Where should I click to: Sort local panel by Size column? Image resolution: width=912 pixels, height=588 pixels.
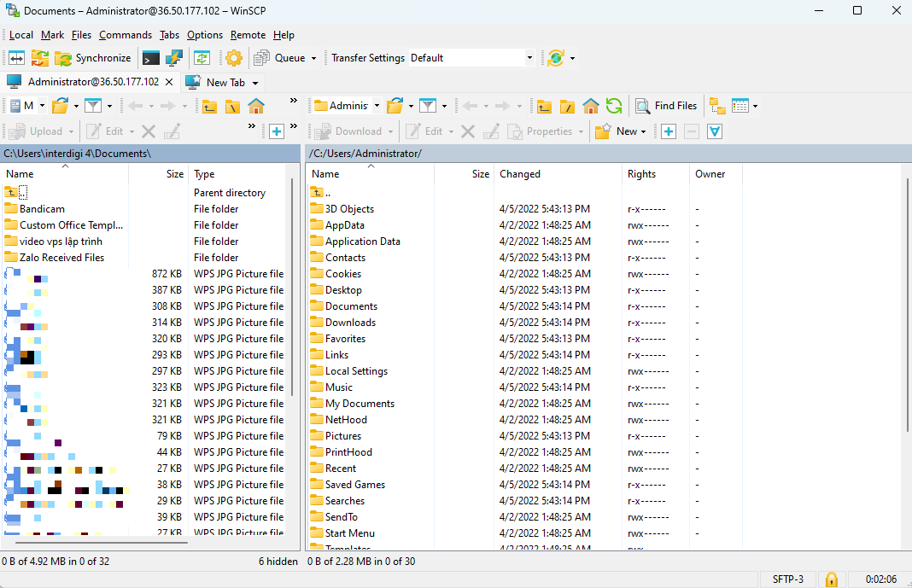click(159, 174)
